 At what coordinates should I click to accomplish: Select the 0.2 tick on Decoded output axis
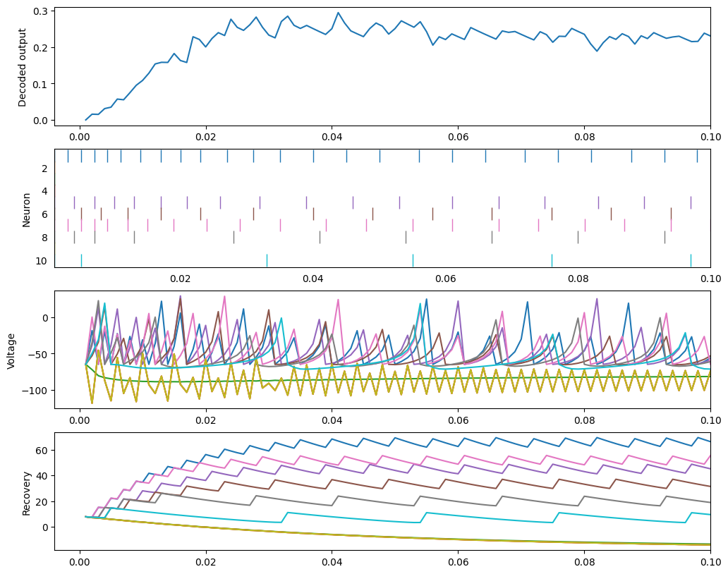41,48
